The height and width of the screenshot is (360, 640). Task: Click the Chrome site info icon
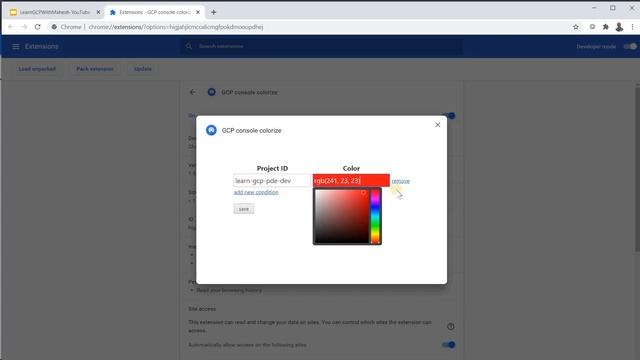coord(54,27)
